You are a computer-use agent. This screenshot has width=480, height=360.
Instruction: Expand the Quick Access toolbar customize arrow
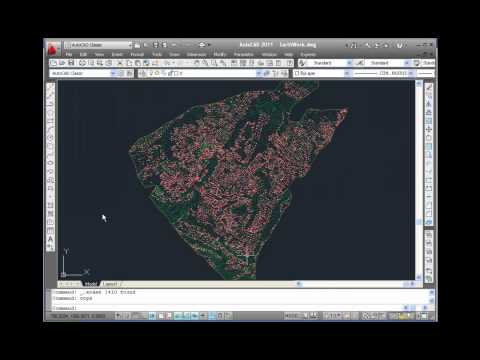[209, 45]
